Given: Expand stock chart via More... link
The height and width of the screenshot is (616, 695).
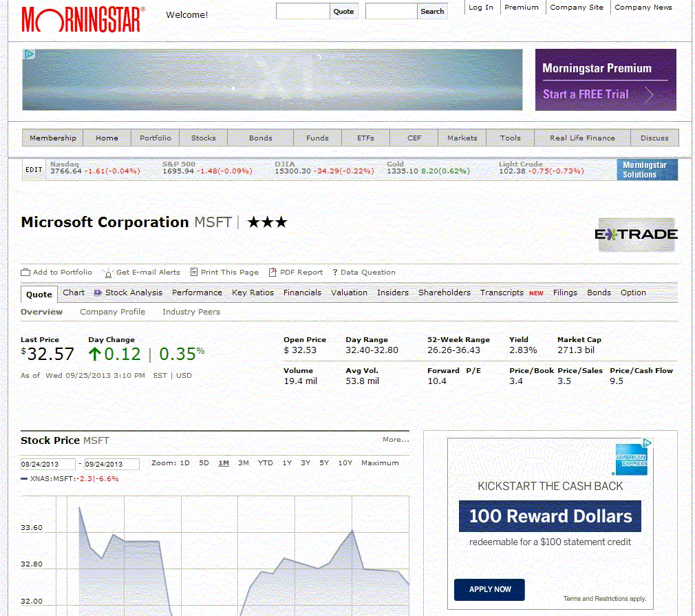Looking at the screenshot, I should point(396,440).
